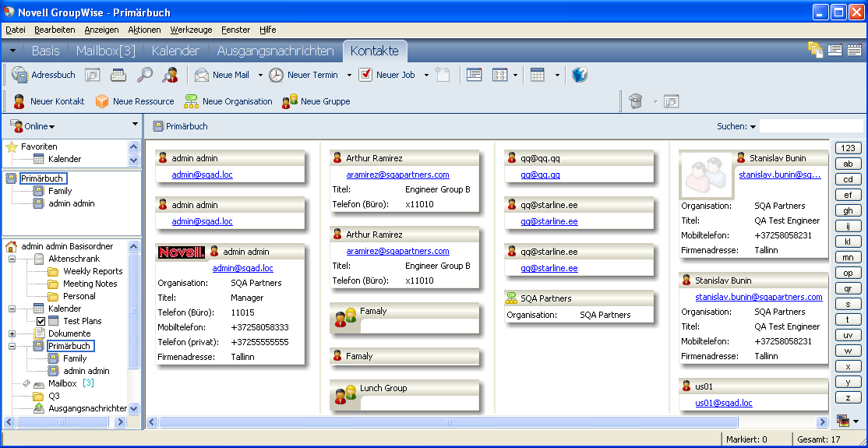The image size is (868, 448).
Task: Create a Neue Mail message
Action: click(x=223, y=75)
